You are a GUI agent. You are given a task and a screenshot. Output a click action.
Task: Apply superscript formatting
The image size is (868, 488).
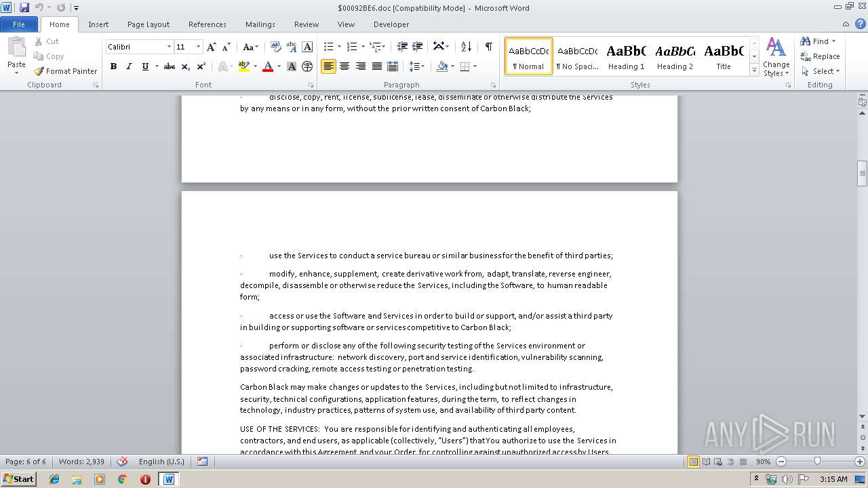click(201, 66)
